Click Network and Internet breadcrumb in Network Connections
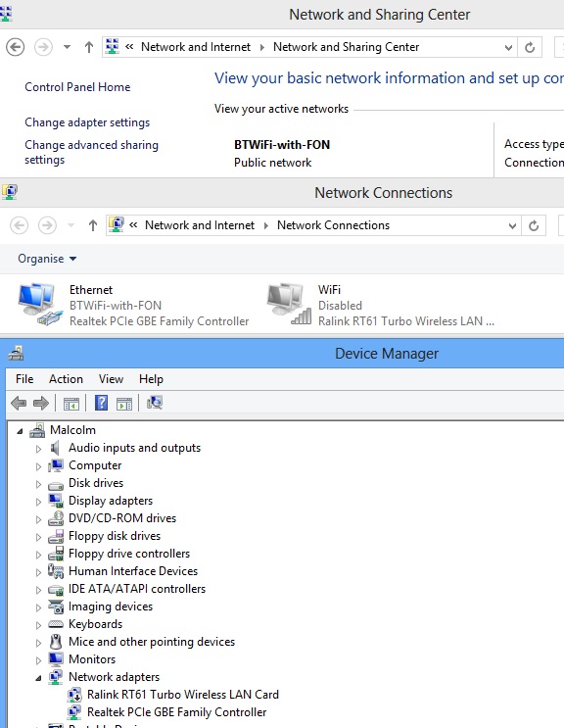 200,225
